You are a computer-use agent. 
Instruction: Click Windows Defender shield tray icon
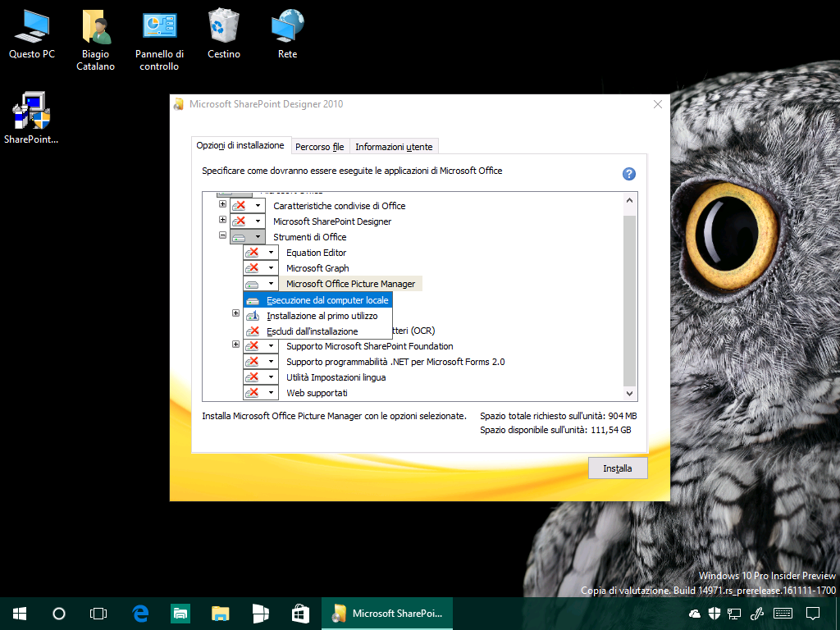[x=714, y=614]
